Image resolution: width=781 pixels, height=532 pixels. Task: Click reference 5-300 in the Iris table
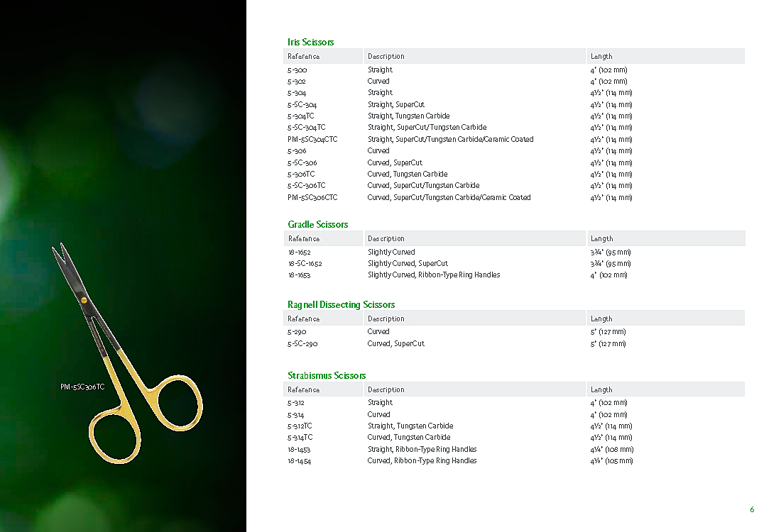297,70
